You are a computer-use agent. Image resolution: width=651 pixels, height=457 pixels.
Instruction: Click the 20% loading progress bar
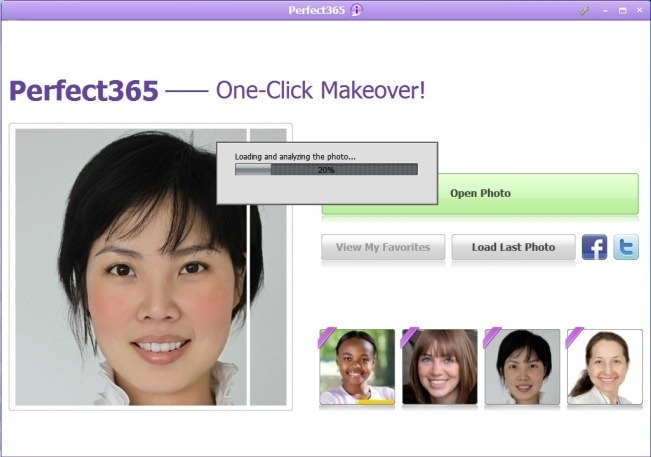[326, 169]
